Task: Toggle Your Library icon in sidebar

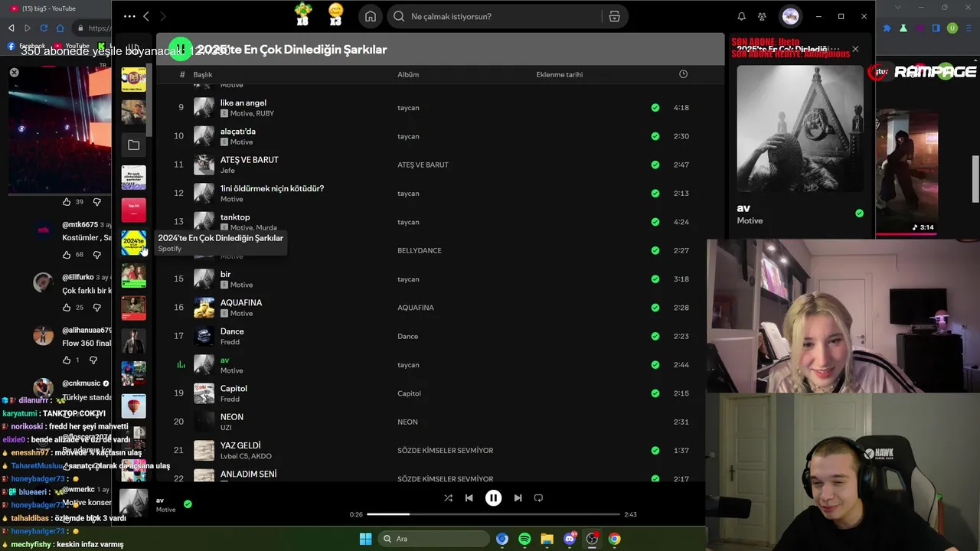Action: (133, 47)
